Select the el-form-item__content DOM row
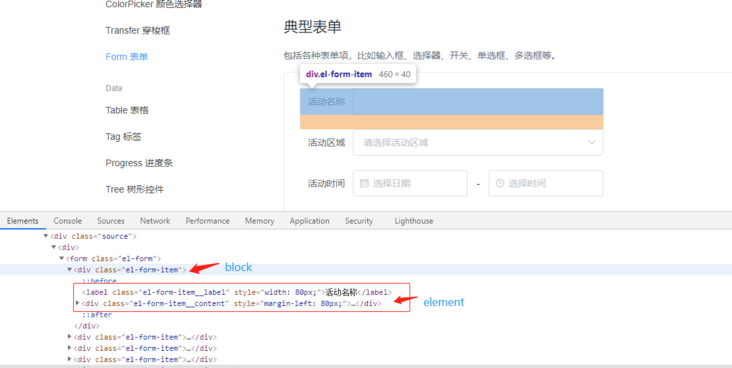 point(232,304)
